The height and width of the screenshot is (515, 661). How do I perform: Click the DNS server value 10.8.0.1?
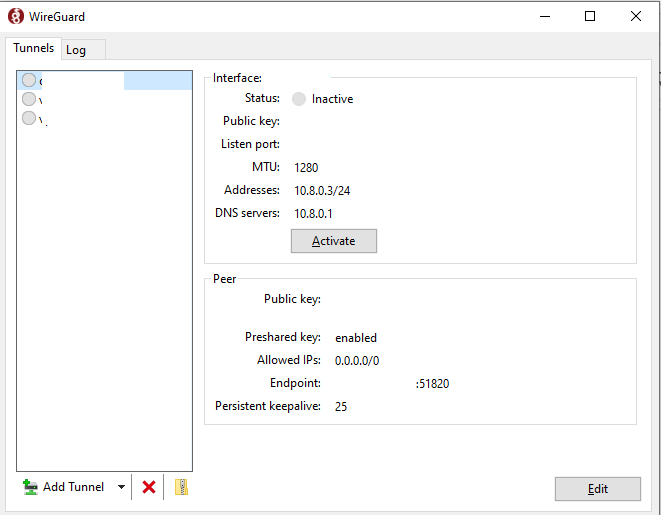pyautogui.click(x=313, y=214)
